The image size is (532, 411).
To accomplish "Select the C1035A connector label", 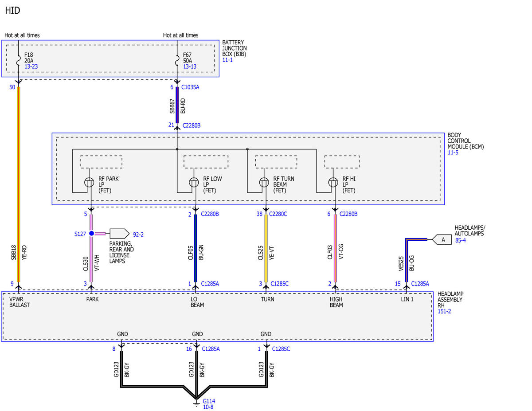I will click(190, 87).
